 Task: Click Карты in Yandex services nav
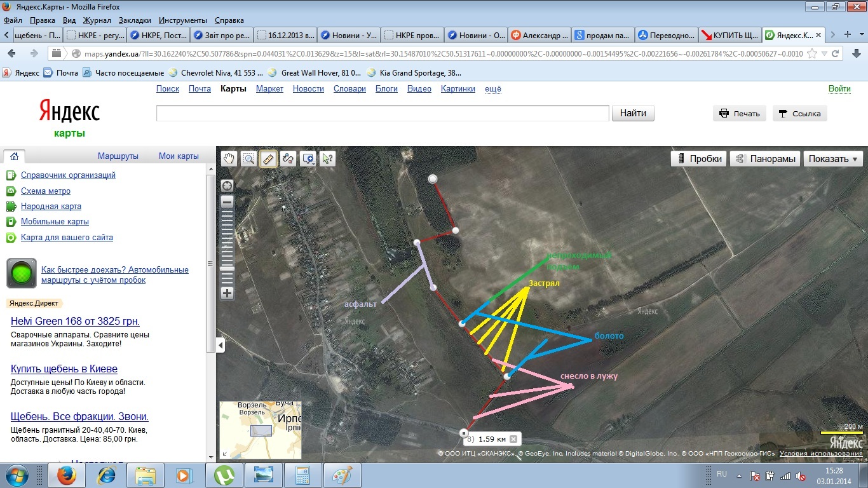click(x=233, y=89)
